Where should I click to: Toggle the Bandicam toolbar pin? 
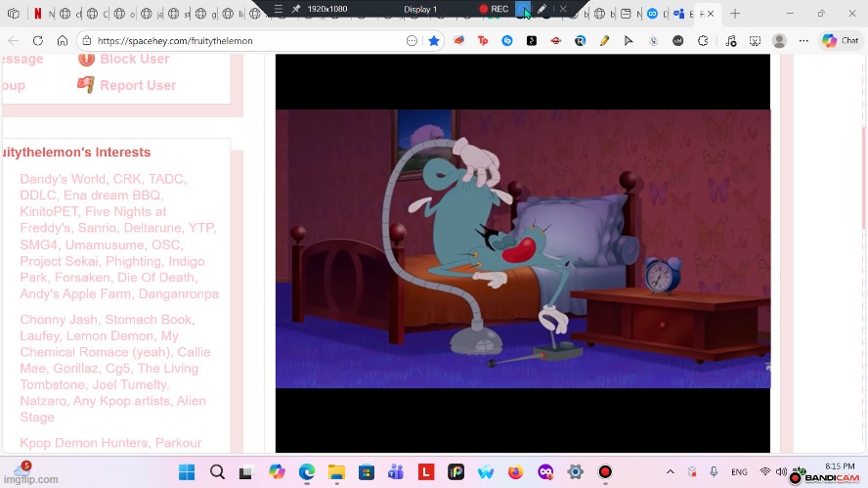click(296, 9)
